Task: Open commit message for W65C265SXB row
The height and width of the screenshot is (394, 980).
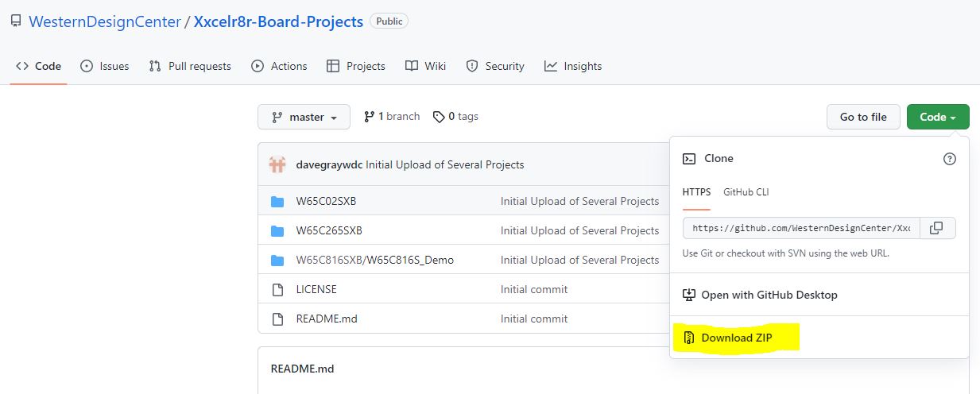Action: [x=579, y=230]
